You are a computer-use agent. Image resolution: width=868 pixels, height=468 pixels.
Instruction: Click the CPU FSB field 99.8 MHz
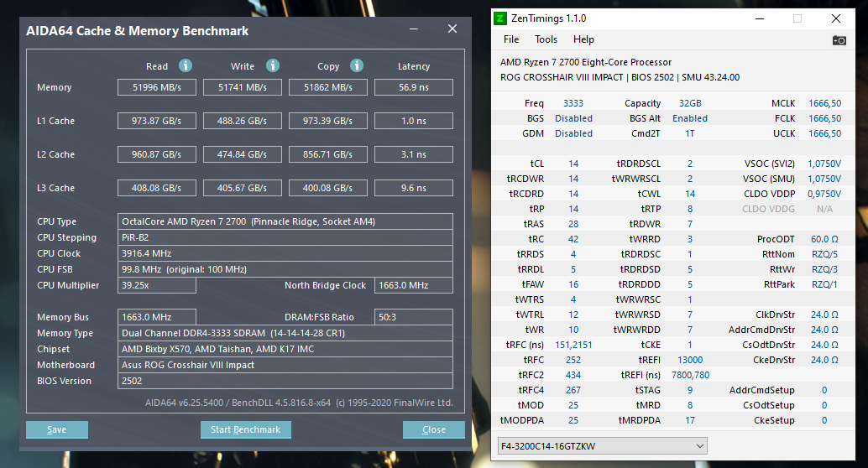(285, 269)
